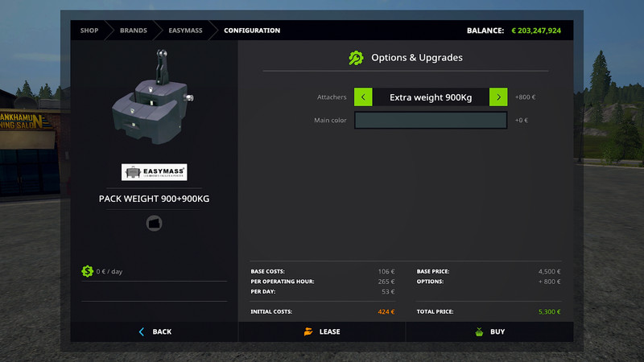Select the CONFIGURATION breadcrumb tab

pyautogui.click(x=252, y=31)
